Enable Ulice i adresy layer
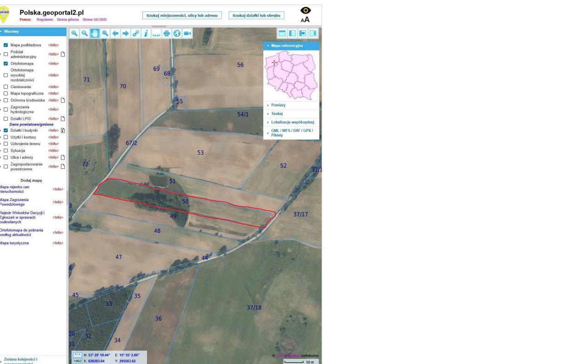This screenshot has width=588, height=364. pyautogui.click(x=6, y=157)
